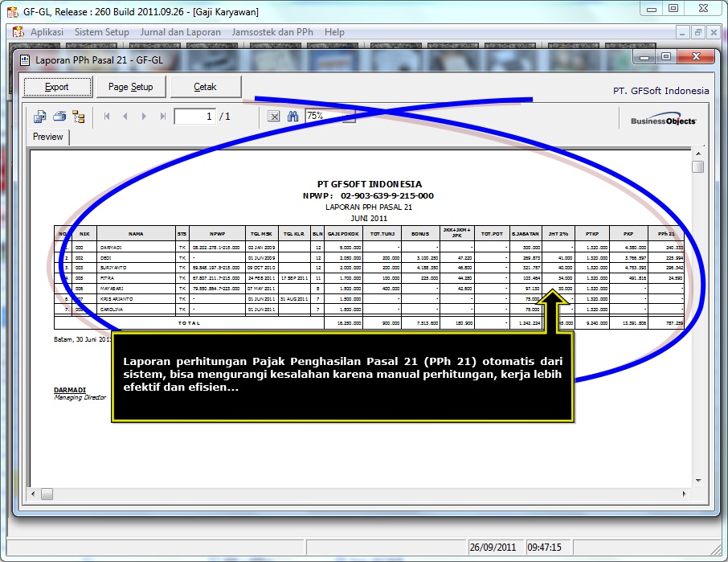Click the BusinessObjects logo
The height and width of the screenshot is (562, 728).
point(663,119)
